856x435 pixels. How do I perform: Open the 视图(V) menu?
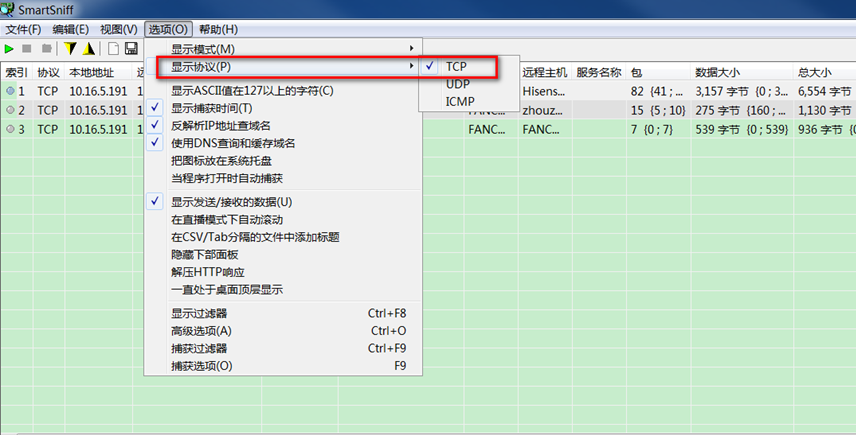pyautogui.click(x=118, y=29)
